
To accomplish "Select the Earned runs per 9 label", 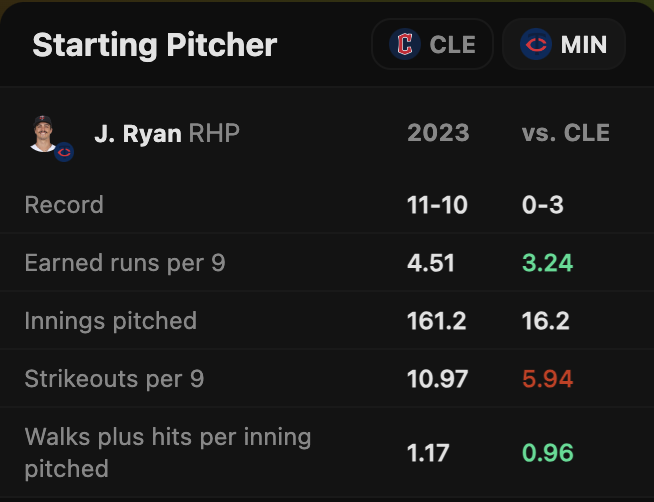I will 125,263.
